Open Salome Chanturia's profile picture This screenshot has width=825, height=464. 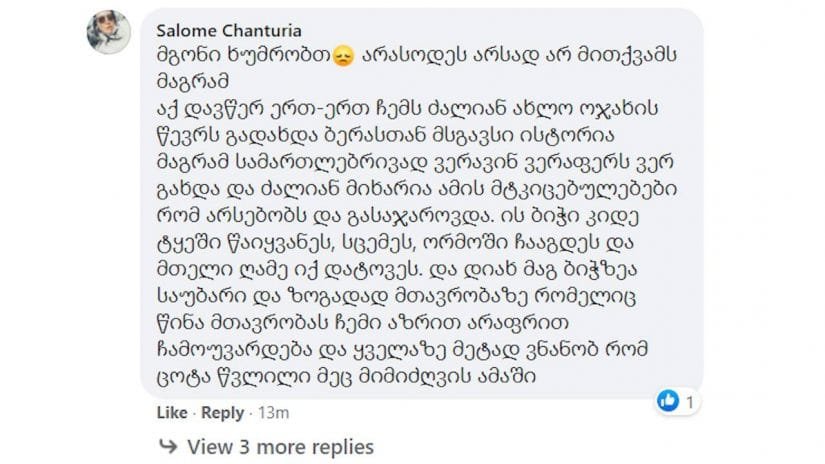tap(107, 32)
